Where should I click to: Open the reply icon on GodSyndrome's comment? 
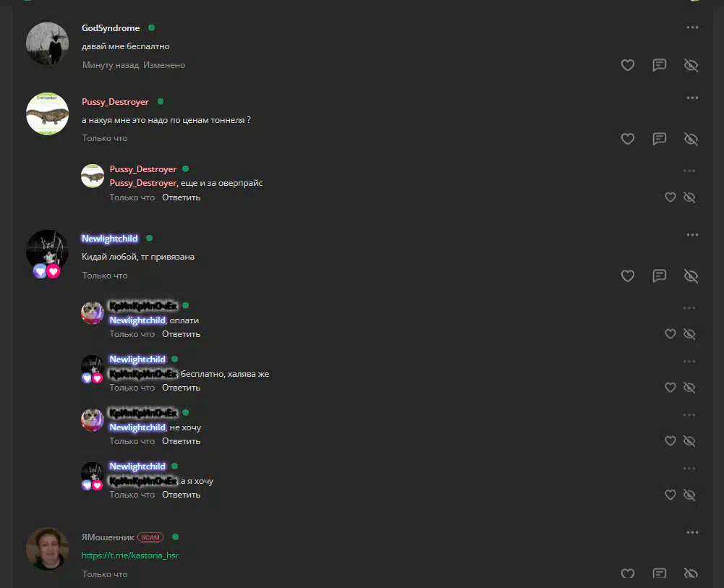click(660, 65)
